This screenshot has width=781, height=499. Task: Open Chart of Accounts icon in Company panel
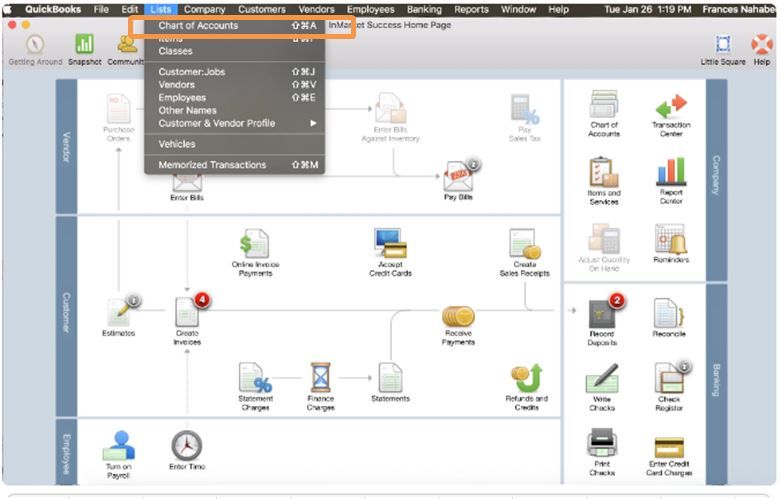click(x=604, y=104)
